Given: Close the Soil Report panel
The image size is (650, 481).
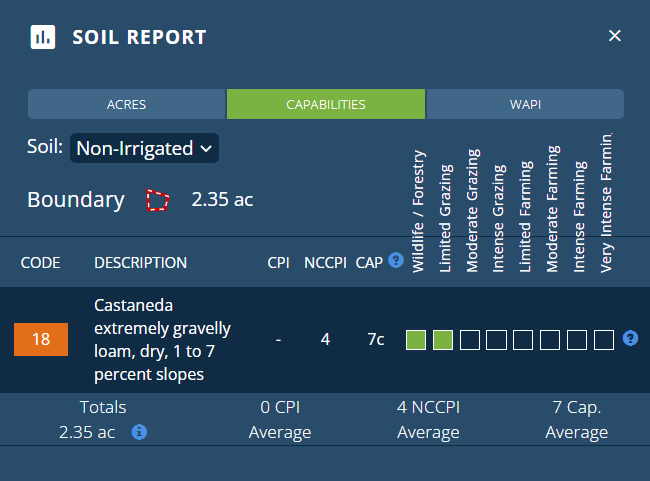Looking at the screenshot, I should pyautogui.click(x=614, y=36).
